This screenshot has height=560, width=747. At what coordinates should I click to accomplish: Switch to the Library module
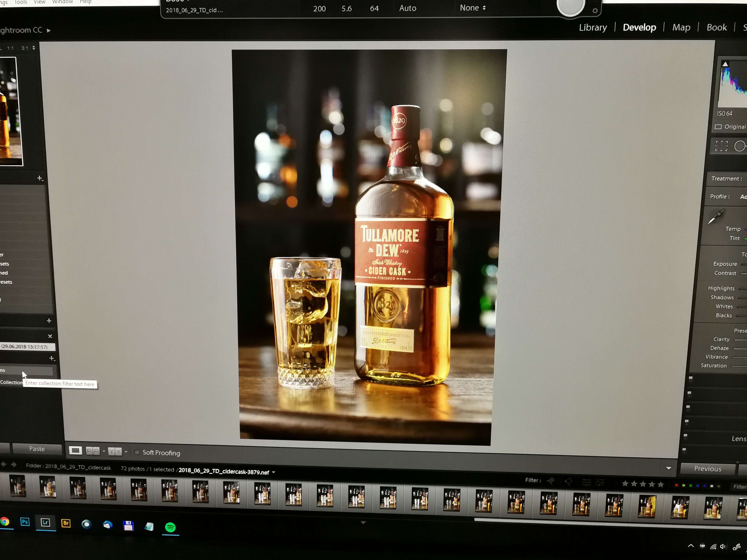pos(593,27)
